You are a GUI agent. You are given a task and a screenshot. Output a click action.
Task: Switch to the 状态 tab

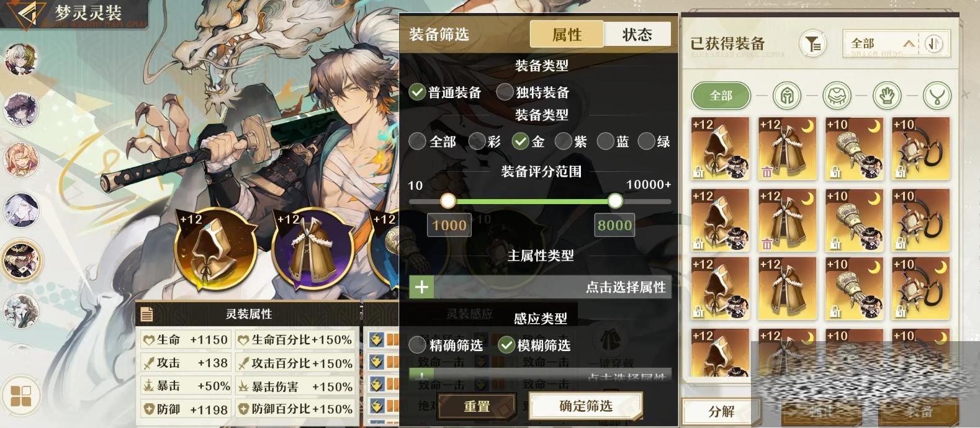coord(637,35)
